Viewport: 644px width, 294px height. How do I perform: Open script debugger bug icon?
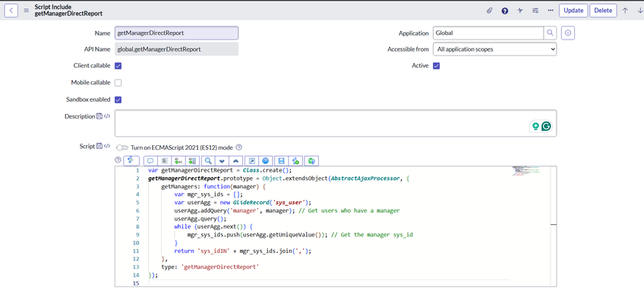[311, 160]
